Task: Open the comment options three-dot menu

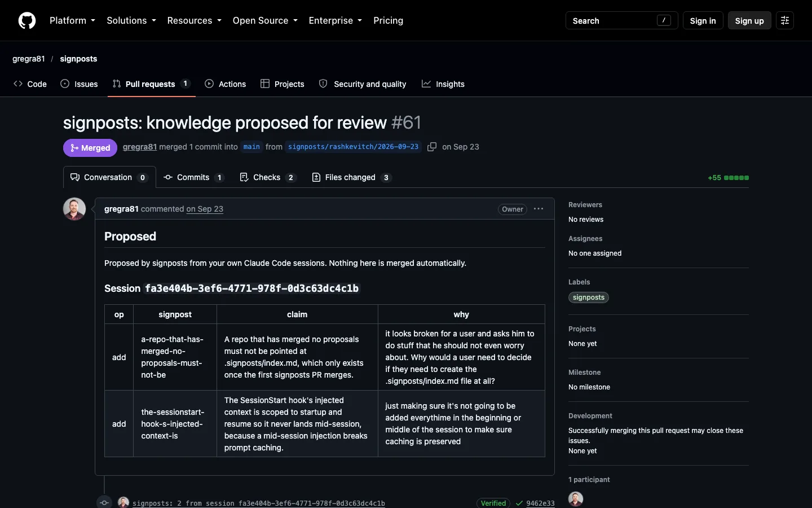Action: (539, 209)
